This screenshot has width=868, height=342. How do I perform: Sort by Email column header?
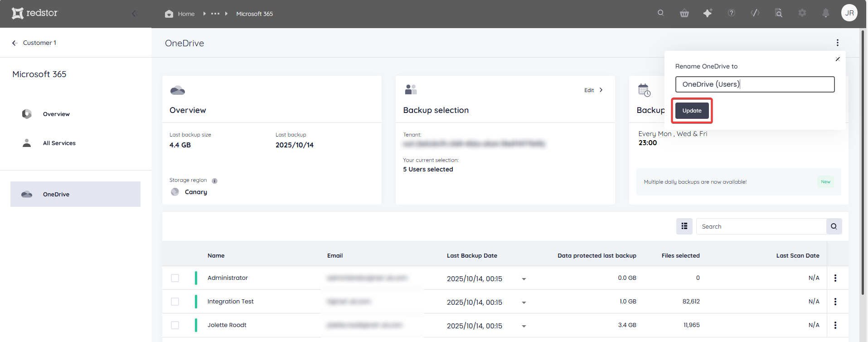pyautogui.click(x=335, y=256)
